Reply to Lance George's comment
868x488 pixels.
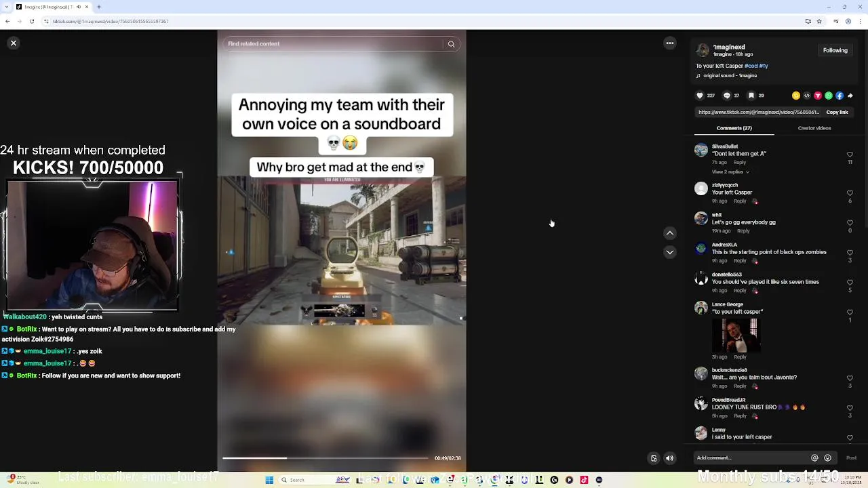[740, 357]
